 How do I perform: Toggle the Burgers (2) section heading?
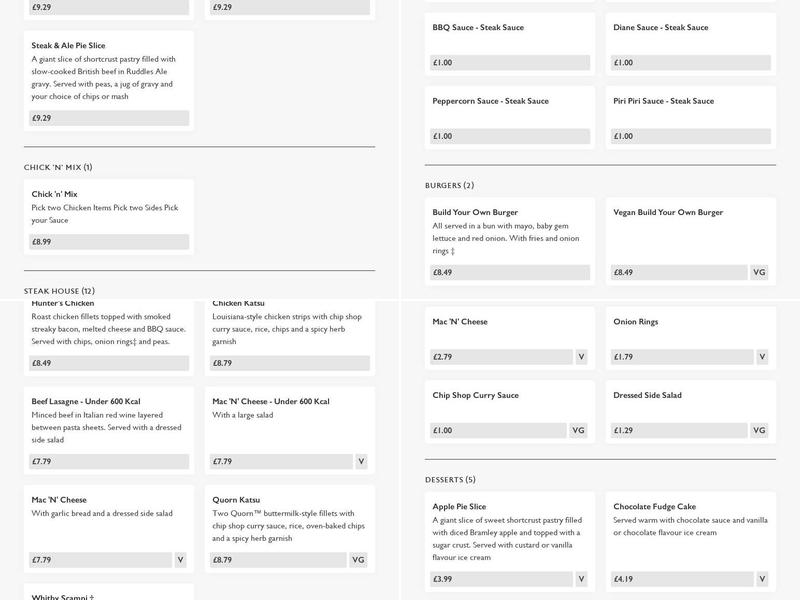449,185
